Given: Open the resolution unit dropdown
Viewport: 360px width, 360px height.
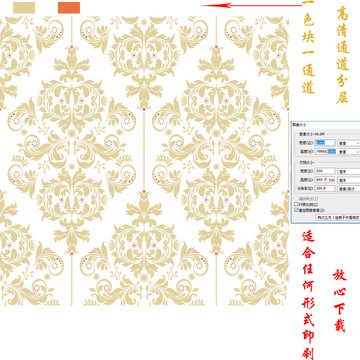Looking at the screenshot, I should [x=349, y=188].
